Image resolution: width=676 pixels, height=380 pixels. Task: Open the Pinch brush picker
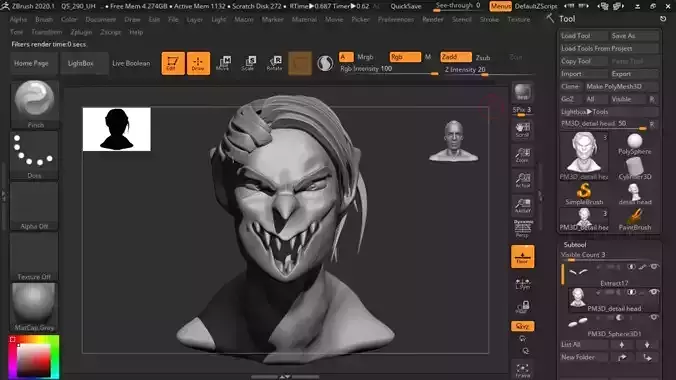point(34,104)
